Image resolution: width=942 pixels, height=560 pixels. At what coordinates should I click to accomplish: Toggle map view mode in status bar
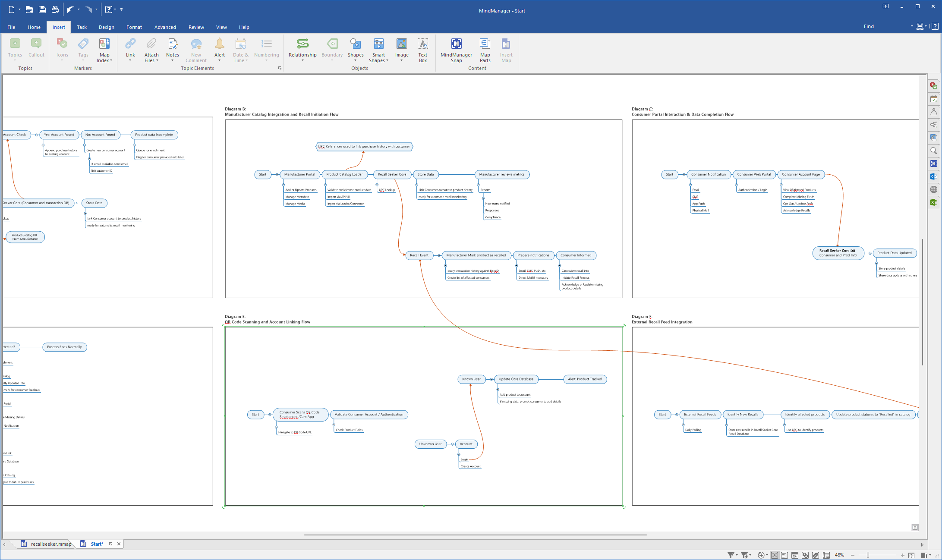click(x=775, y=555)
